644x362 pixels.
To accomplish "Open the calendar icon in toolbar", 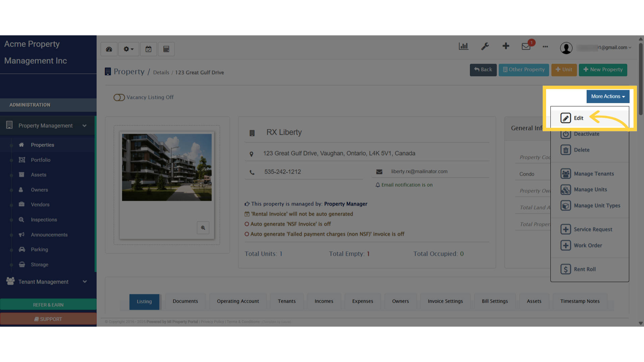I will pyautogui.click(x=148, y=49).
